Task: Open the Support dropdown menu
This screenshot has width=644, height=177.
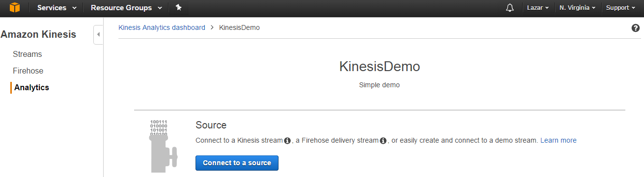Action: pos(621,8)
